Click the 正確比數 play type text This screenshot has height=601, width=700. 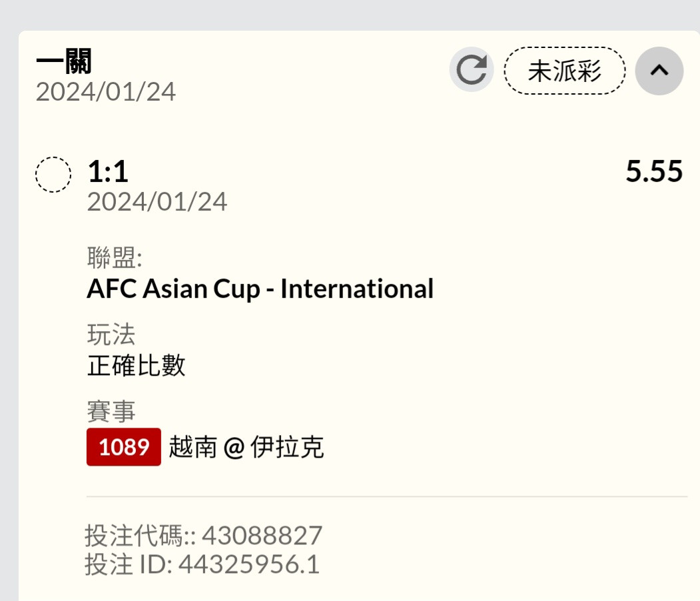point(136,366)
